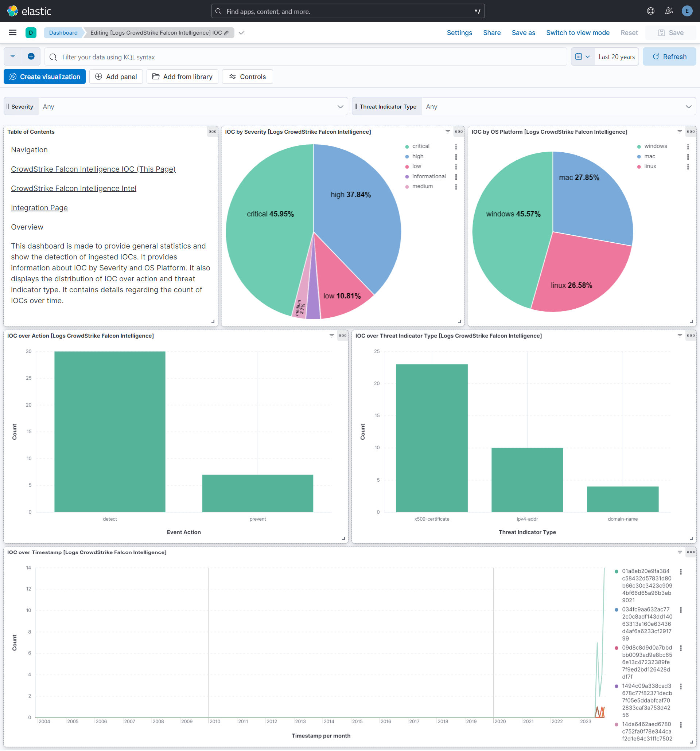Open the main navigation hamburger menu
Viewport: 700px width, 751px height.
point(12,32)
